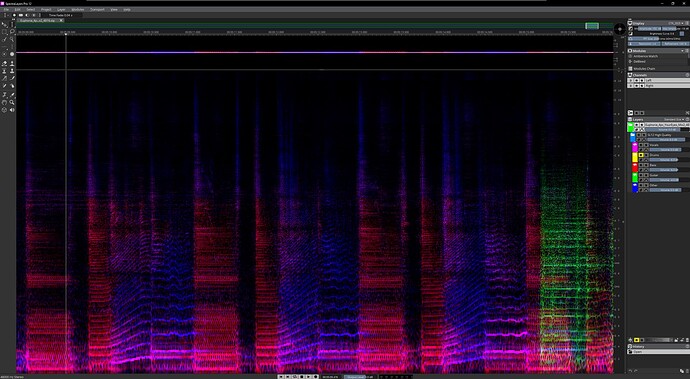The image size is (690, 379).
Task: Open the Modules menu
Action: (77, 9)
